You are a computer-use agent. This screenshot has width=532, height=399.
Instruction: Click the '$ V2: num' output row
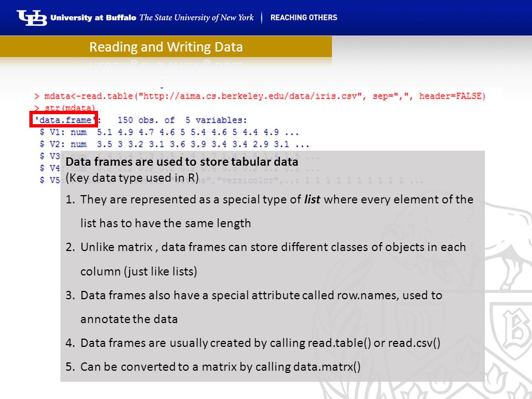click(175, 144)
